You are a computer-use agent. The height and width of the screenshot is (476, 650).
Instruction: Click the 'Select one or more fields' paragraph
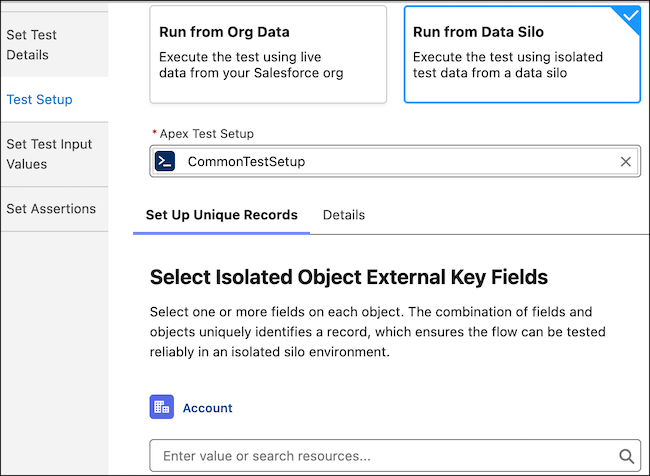coord(378,332)
